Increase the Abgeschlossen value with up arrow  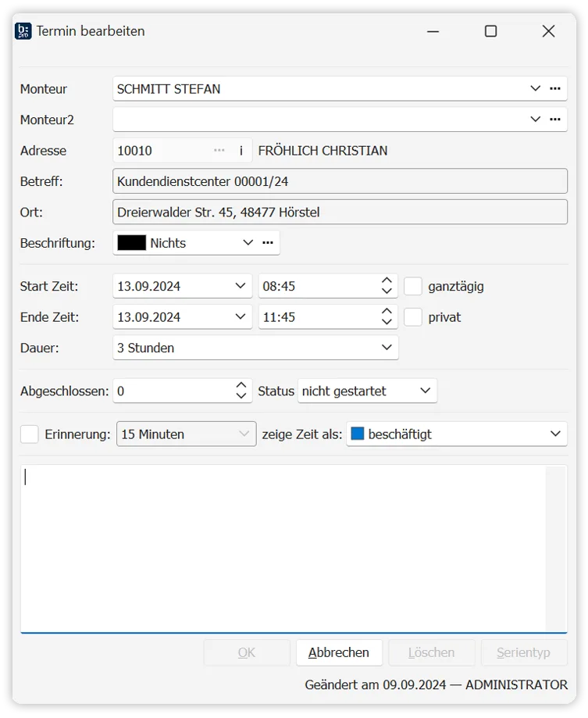pyautogui.click(x=241, y=386)
